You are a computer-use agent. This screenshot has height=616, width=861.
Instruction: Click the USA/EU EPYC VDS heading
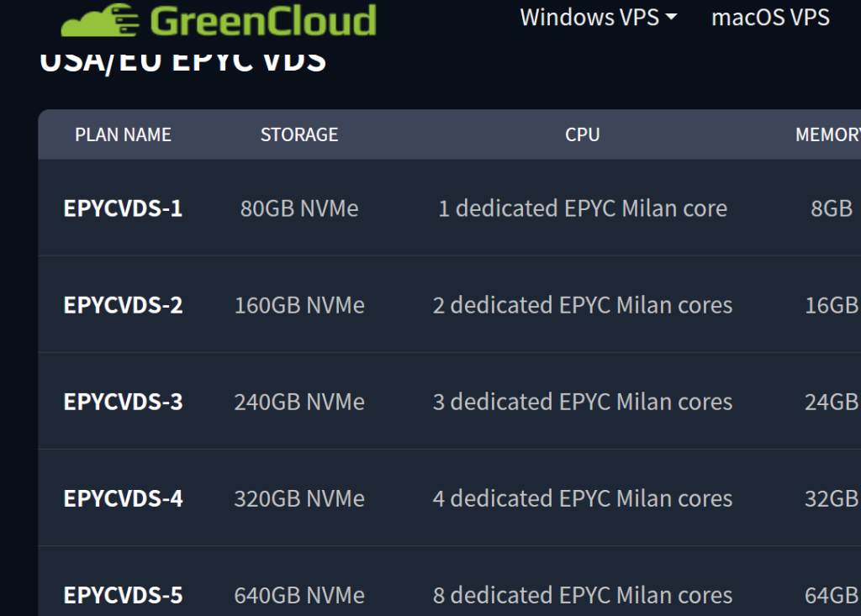(x=182, y=62)
